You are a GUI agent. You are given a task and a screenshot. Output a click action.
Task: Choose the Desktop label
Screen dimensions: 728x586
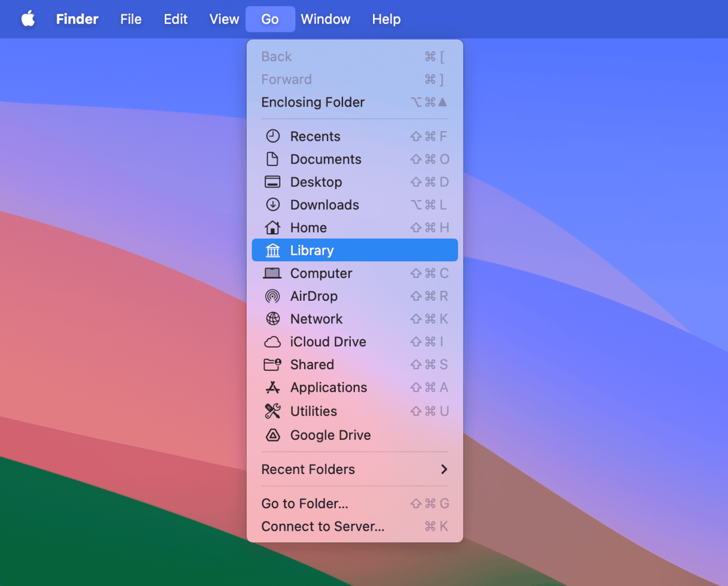(x=316, y=182)
